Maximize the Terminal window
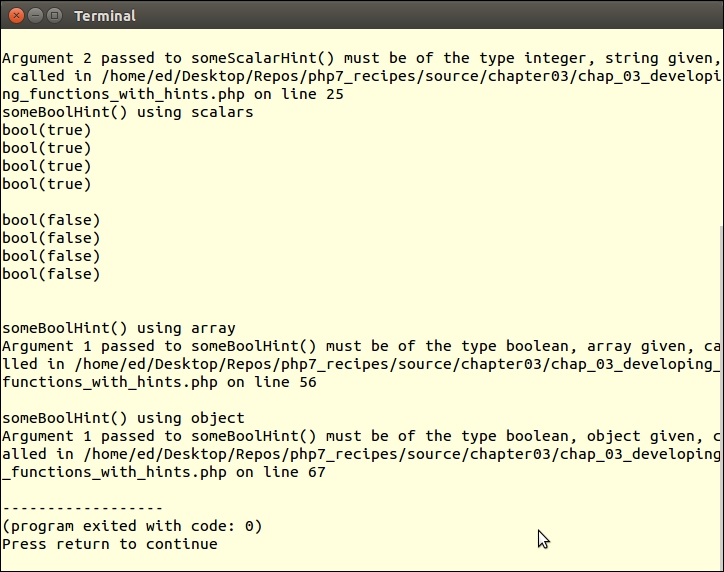The image size is (724, 572). click(x=53, y=15)
